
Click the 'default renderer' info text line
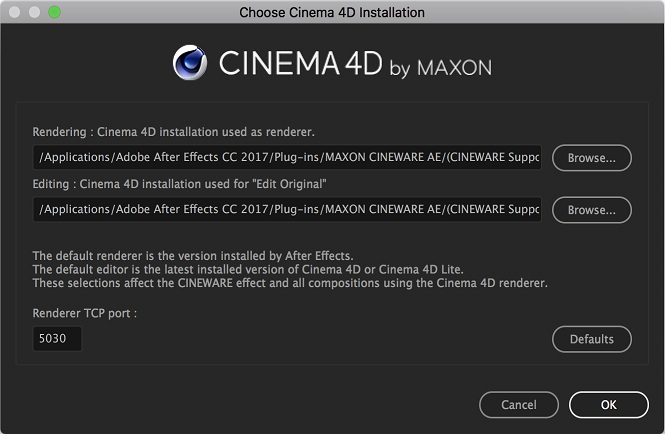(x=194, y=256)
